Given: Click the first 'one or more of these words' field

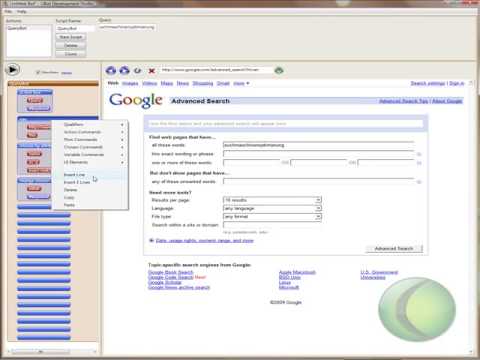Looking at the screenshot, I should [251, 162].
